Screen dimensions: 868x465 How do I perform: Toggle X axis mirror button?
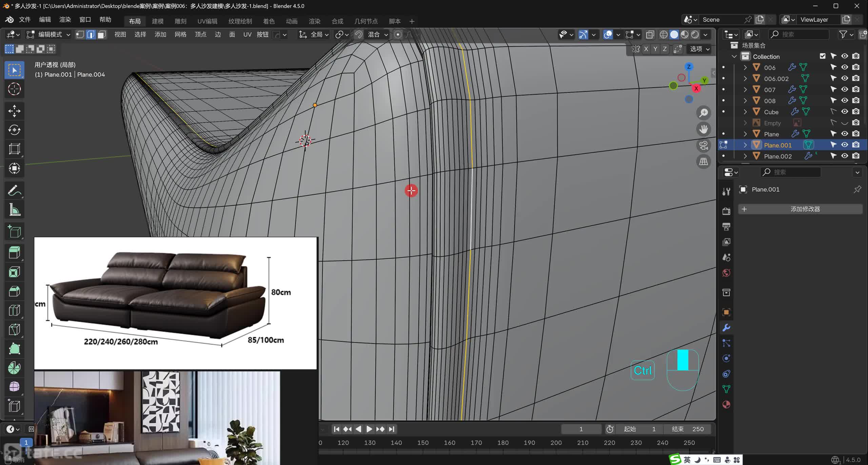646,49
